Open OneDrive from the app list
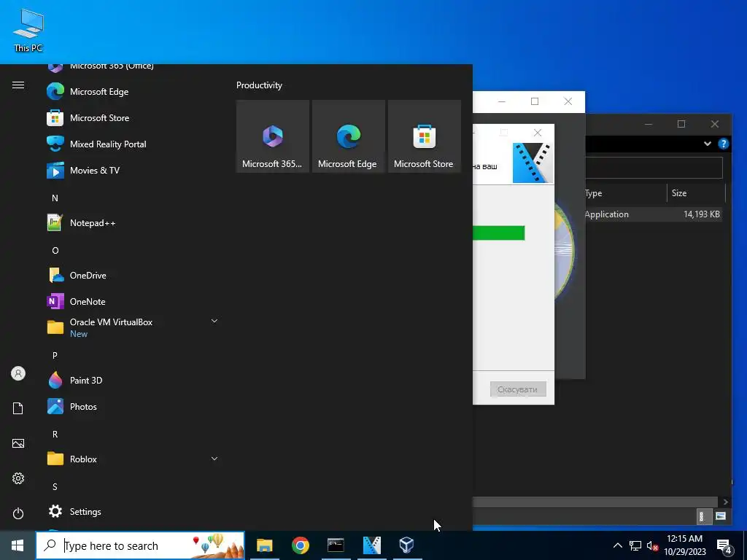 tap(88, 275)
